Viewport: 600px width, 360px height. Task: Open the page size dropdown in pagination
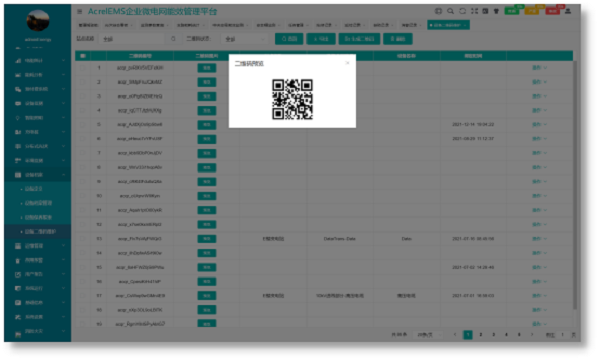[428, 335]
